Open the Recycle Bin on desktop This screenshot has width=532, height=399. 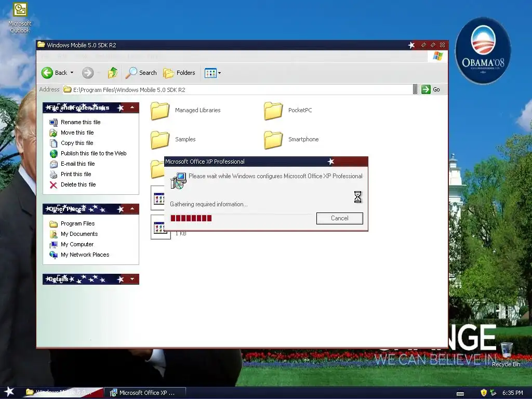[x=506, y=355]
